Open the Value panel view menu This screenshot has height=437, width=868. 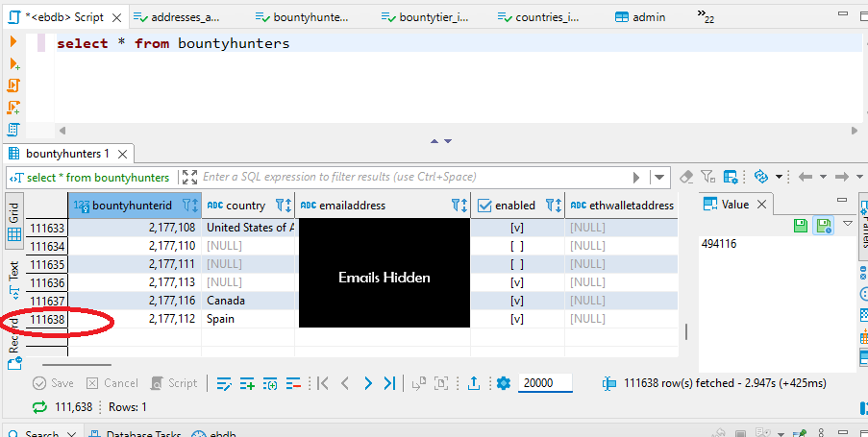pos(847,223)
